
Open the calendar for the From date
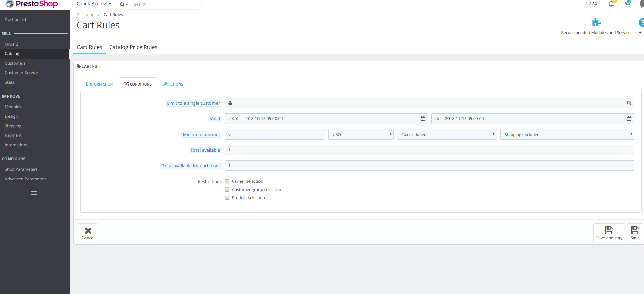(x=423, y=119)
